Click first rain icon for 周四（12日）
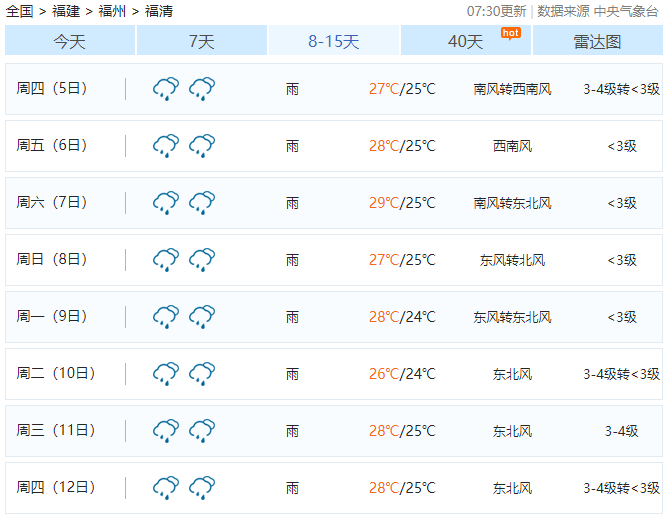Viewport: 671px width, 526px height. pos(166,487)
